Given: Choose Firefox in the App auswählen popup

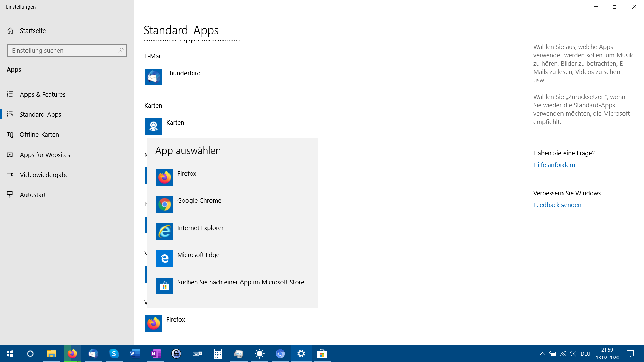Looking at the screenshot, I should coord(186,174).
